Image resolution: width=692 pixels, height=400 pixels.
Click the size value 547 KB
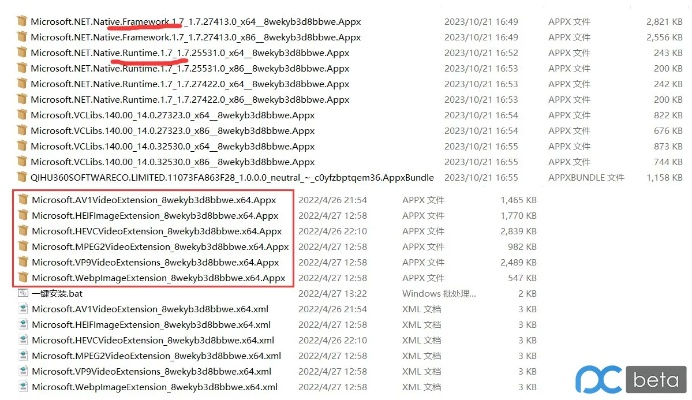coord(522,278)
